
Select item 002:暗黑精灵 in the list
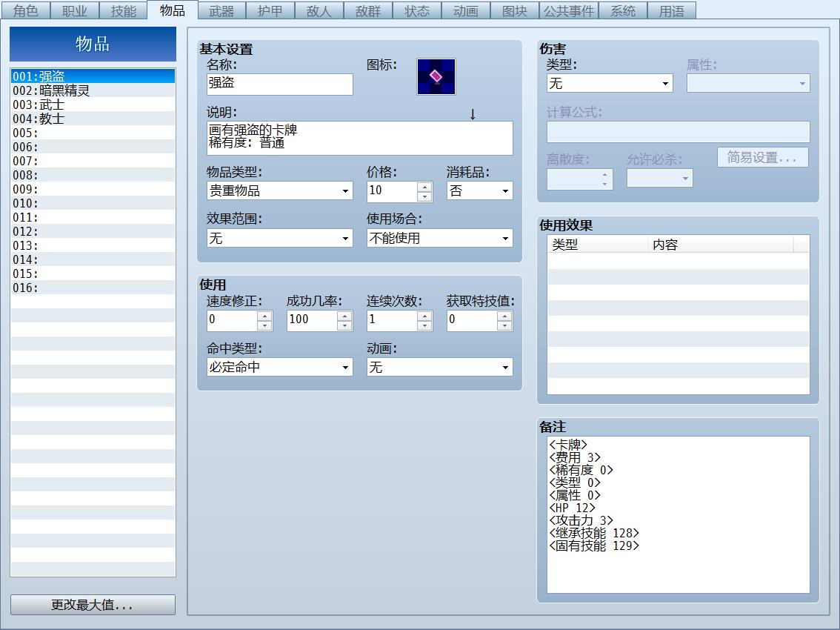[x=93, y=90]
